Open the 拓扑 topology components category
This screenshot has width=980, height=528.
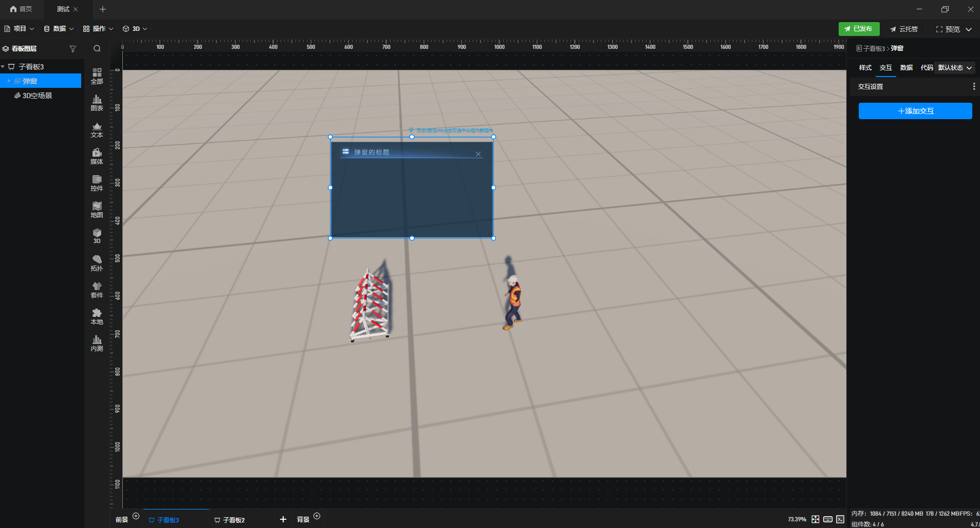97,263
